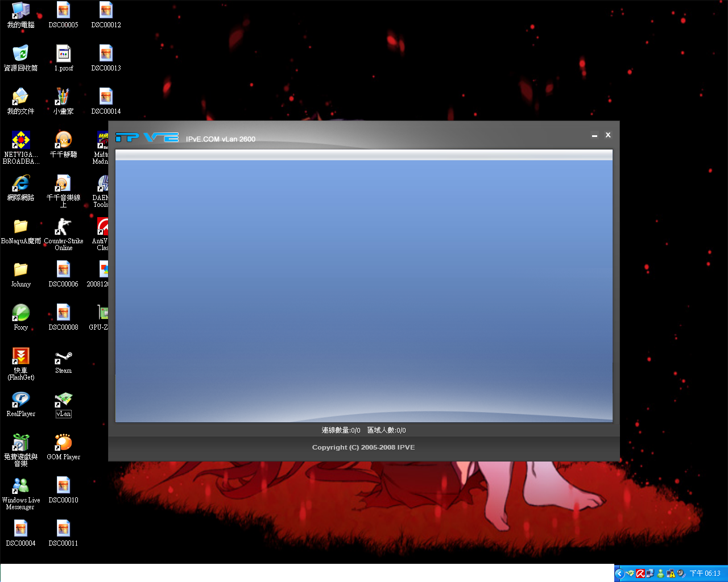Viewport: 728px width, 582px height.
Task: Open the Johnny folder
Action: pyautogui.click(x=20, y=274)
